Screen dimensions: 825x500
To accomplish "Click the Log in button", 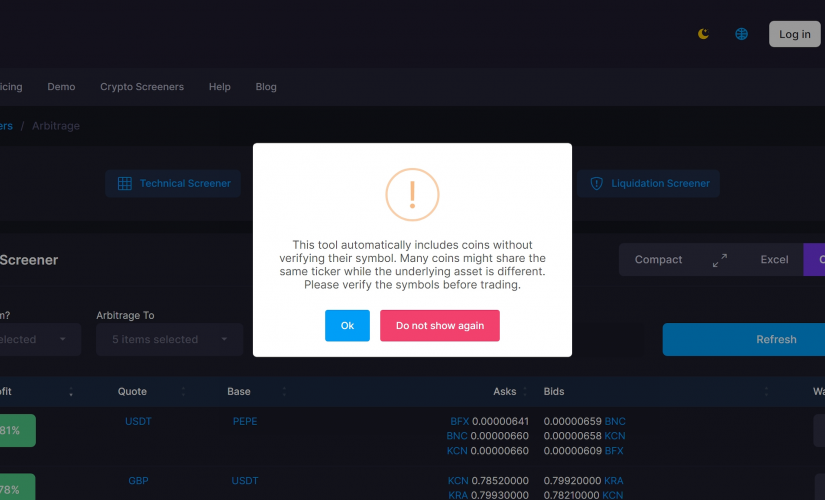I will coord(794,34).
